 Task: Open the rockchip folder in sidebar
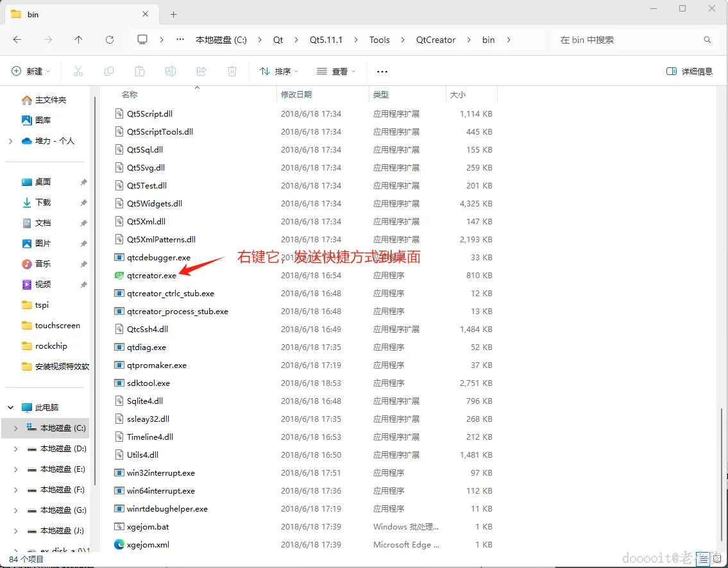click(44, 346)
